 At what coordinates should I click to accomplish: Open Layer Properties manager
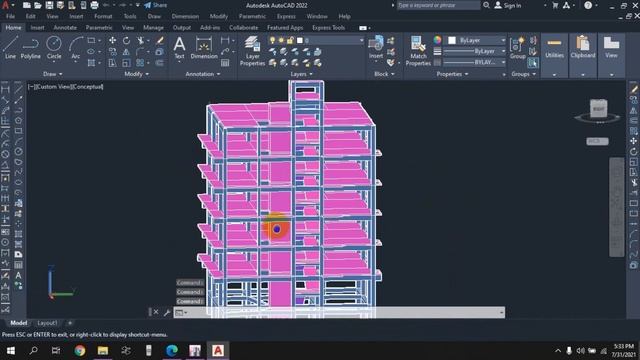(x=252, y=51)
